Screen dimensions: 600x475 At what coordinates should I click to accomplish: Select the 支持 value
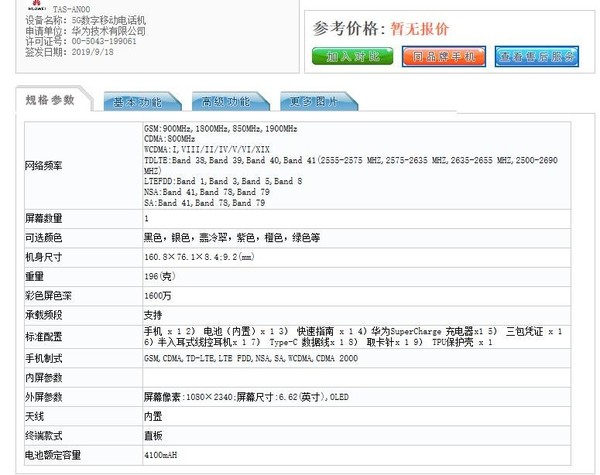[x=153, y=315]
